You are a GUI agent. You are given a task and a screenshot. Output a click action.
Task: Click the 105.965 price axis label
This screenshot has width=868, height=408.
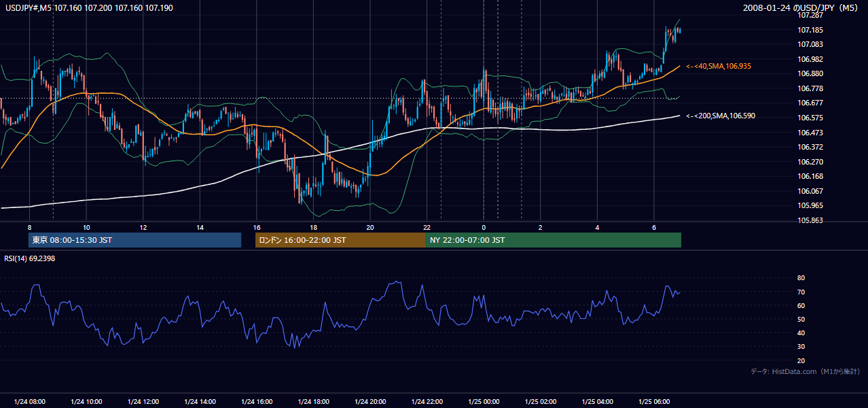811,205
